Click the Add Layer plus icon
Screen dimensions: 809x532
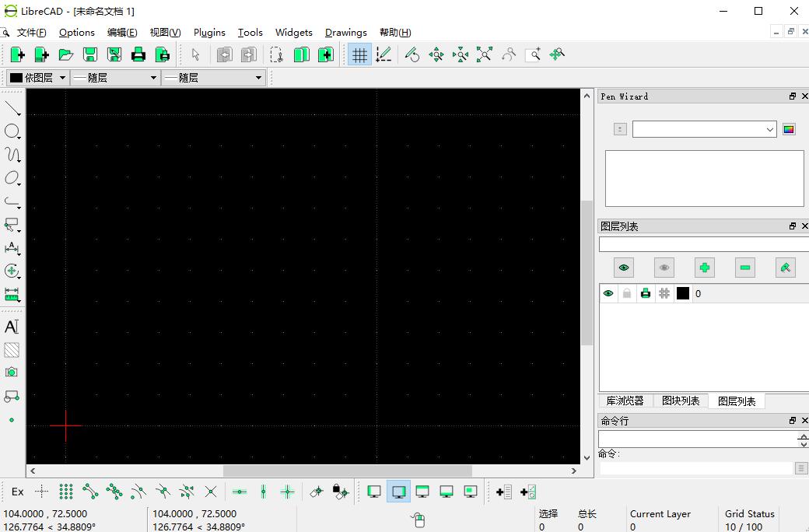tap(705, 268)
